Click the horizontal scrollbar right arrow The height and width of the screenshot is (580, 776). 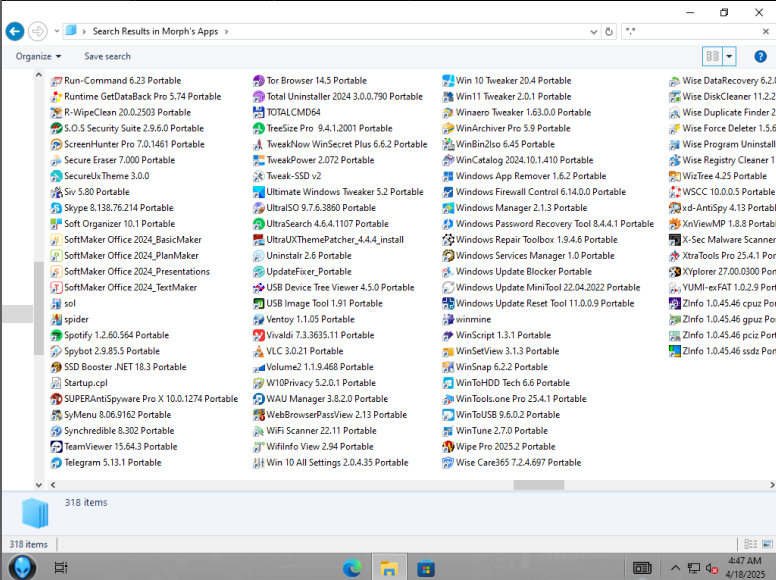772,485
